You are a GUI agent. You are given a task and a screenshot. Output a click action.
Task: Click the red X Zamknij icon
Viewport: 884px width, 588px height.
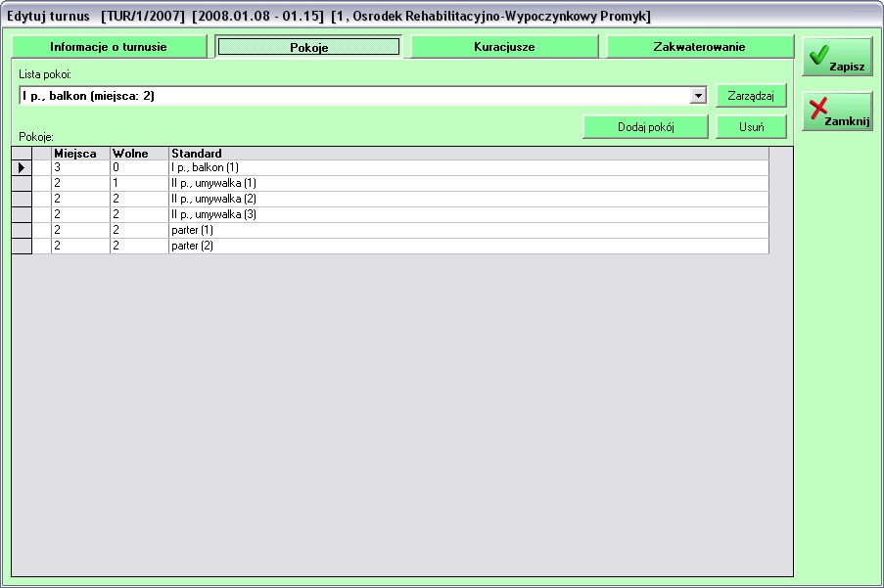point(818,109)
